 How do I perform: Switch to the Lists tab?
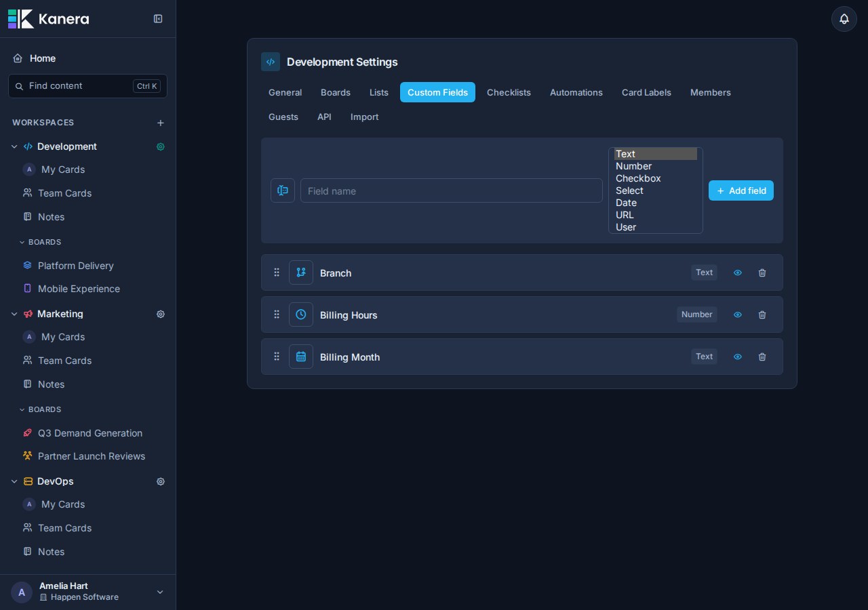pyautogui.click(x=379, y=92)
